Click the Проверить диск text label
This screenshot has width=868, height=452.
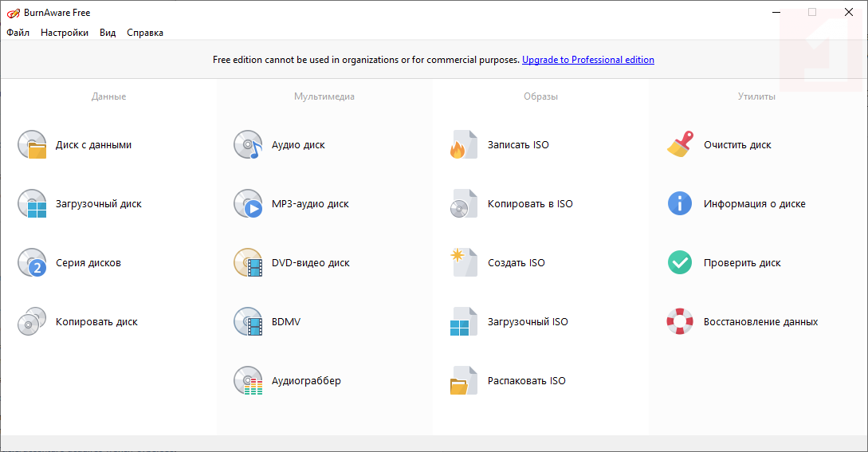742,263
